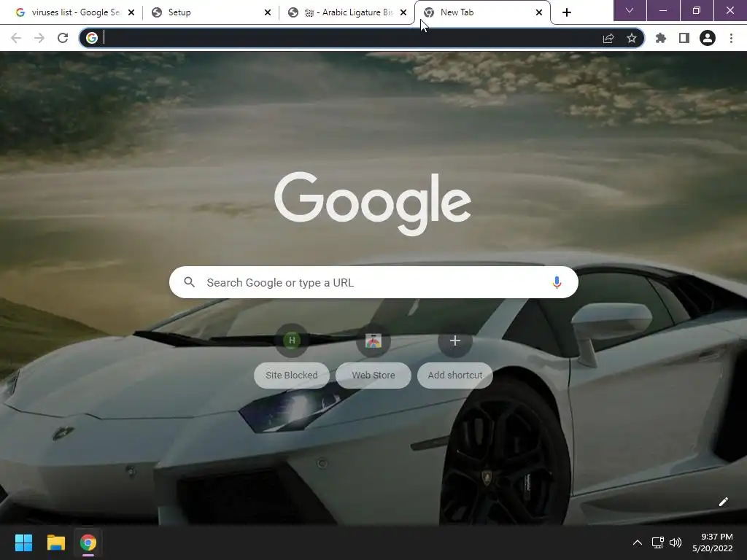Open volume control tray icon
The width and height of the screenshot is (747, 560).
click(x=676, y=542)
